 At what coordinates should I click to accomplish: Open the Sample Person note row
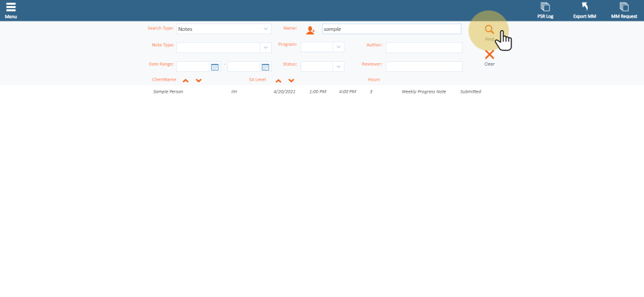click(317, 91)
